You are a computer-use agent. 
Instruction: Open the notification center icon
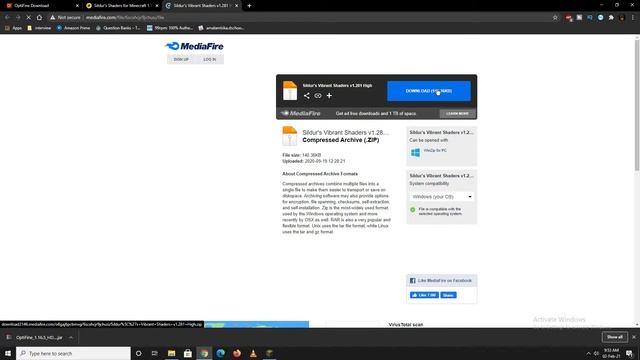(629, 353)
